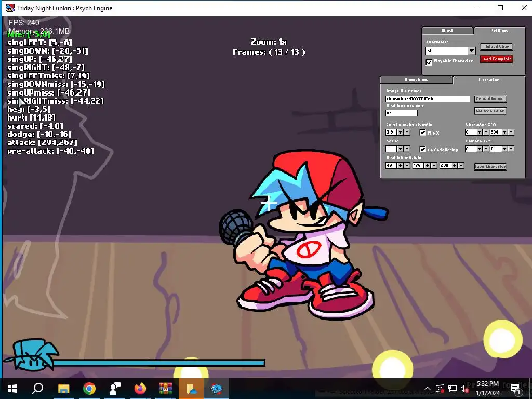Open the Windows Start menu

tap(12, 389)
